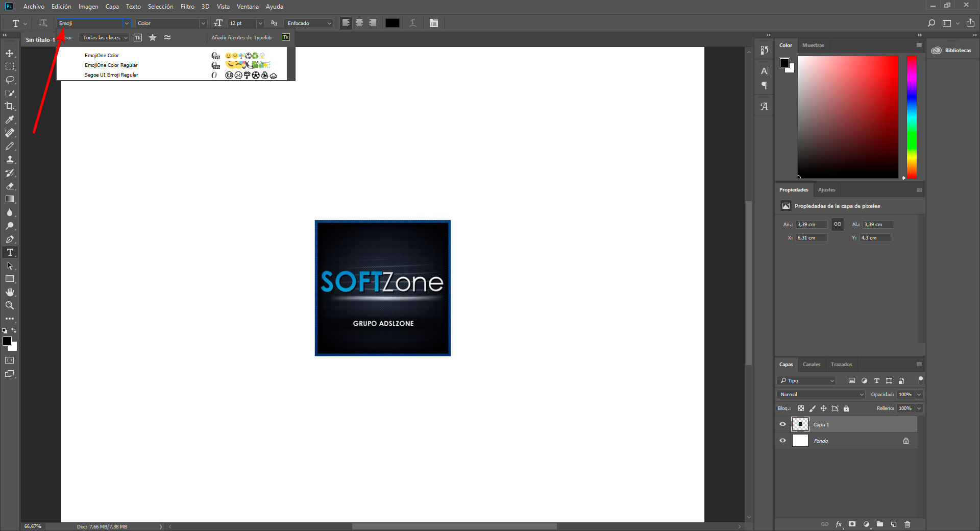Open the layer blend mode Normal dropdown

coord(821,395)
